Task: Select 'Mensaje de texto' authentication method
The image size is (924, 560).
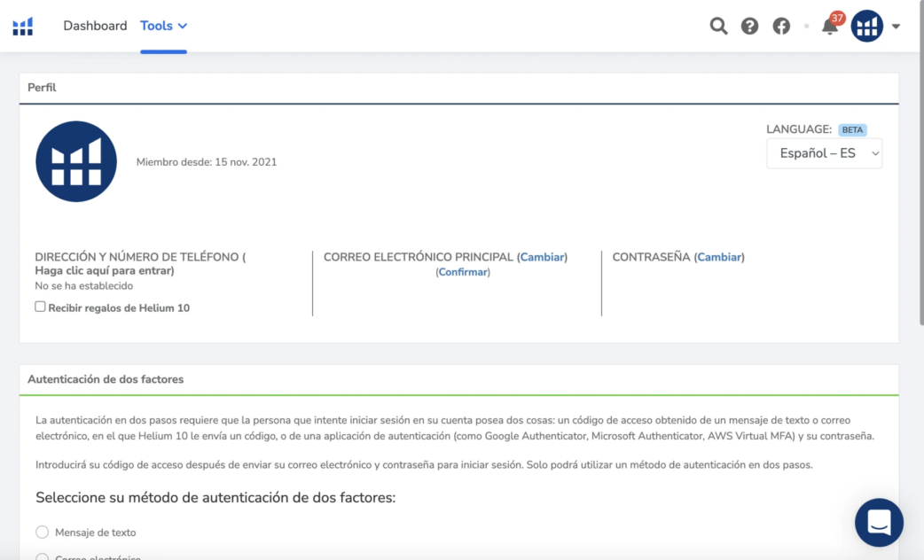Action: pyautogui.click(x=42, y=532)
